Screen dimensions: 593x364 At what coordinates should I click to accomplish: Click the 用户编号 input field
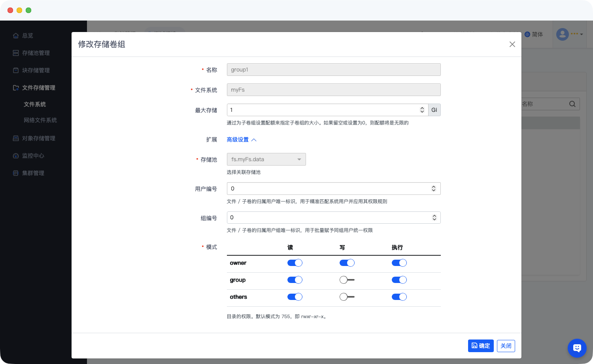[x=328, y=189]
